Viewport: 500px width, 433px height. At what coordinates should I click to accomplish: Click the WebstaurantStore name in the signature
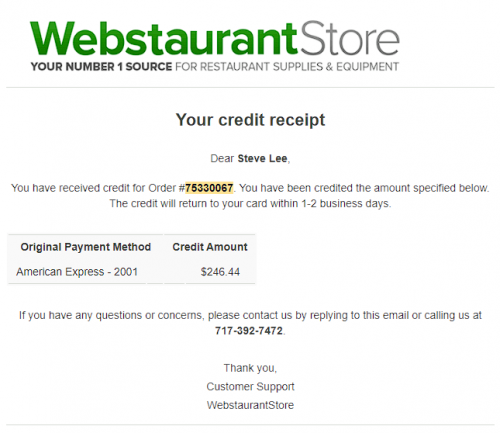click(x=250, y=405)
